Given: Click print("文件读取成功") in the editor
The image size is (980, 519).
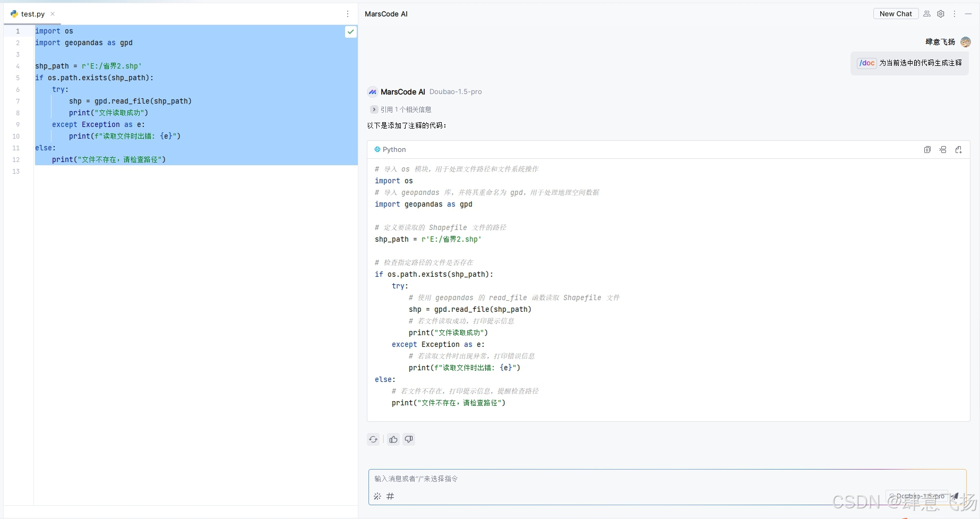Looking at the screenshot, I should (x=108, y=113).
